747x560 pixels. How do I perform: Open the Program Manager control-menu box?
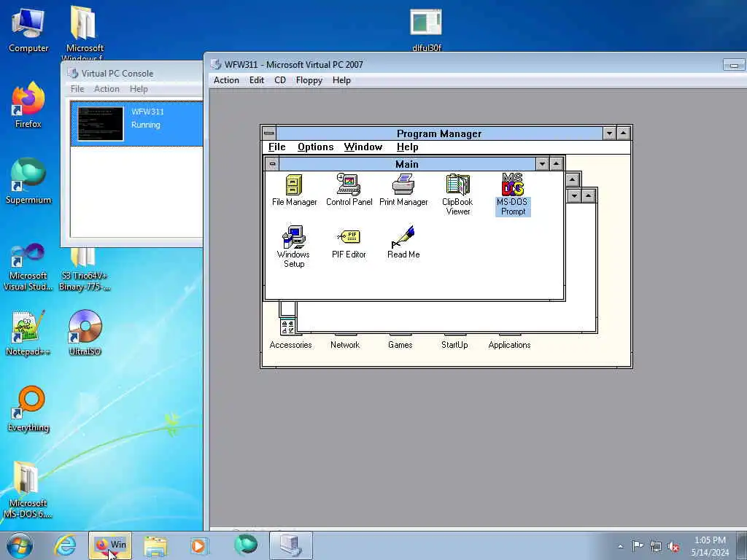tap(269, 133)
